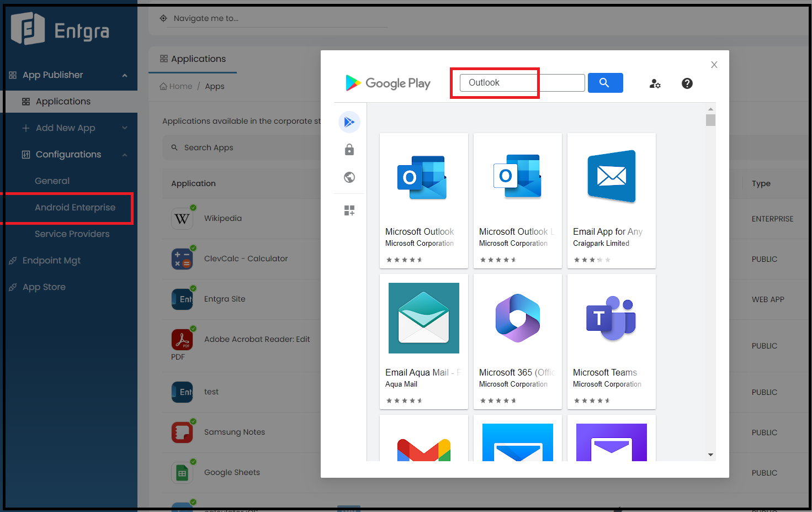Close the Google Play dialog
Image resolution: width=812 pixels, height=512 pixels.
tap(714, 65)
